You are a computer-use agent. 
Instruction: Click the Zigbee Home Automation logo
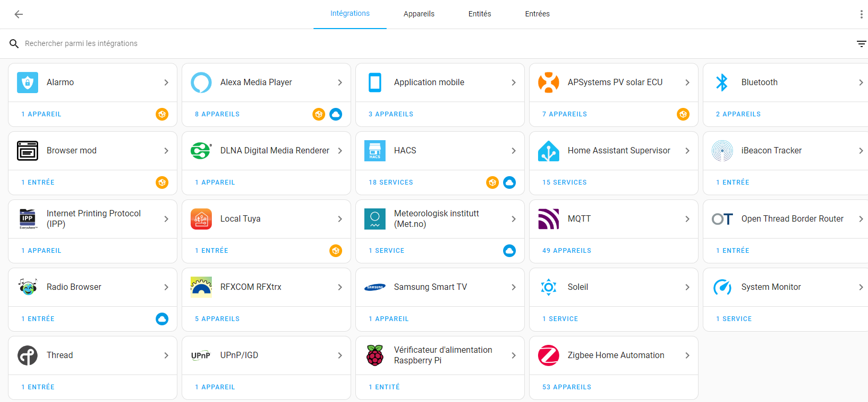click(549, 355)
